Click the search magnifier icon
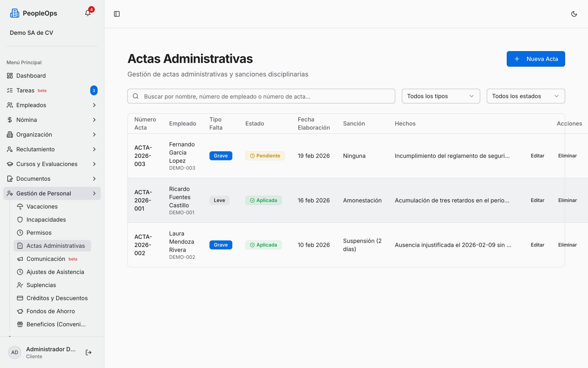 point(136,96)
